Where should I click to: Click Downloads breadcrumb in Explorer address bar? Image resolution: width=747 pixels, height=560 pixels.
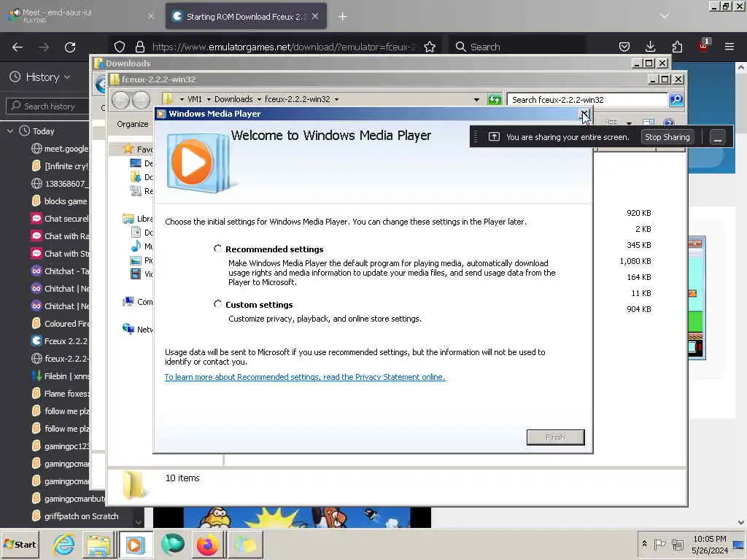coord(233,99)
